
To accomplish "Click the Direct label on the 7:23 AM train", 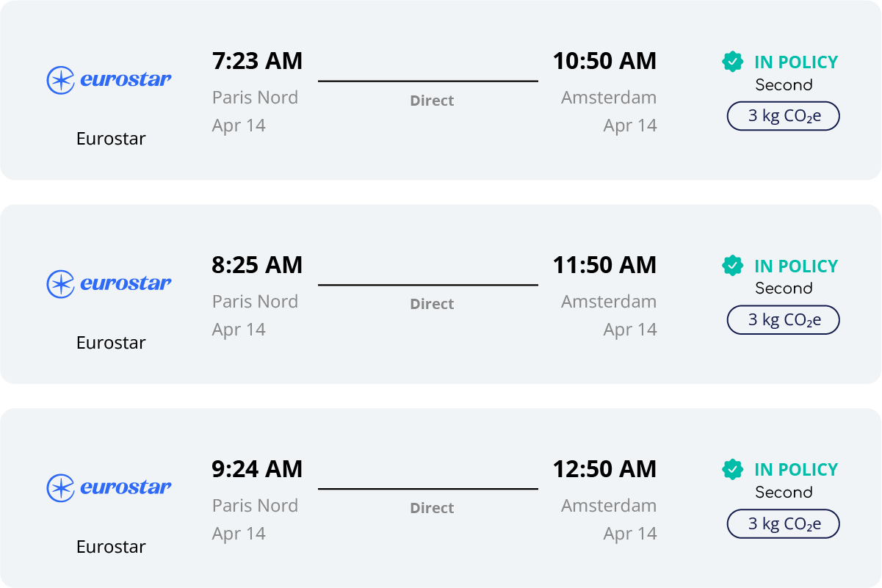I will pos(432,101).
